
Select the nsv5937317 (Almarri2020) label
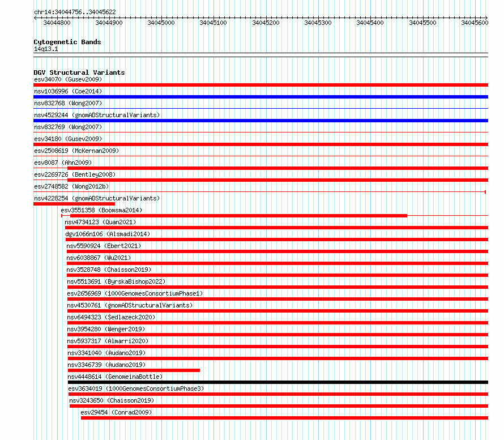click(108, 341)
